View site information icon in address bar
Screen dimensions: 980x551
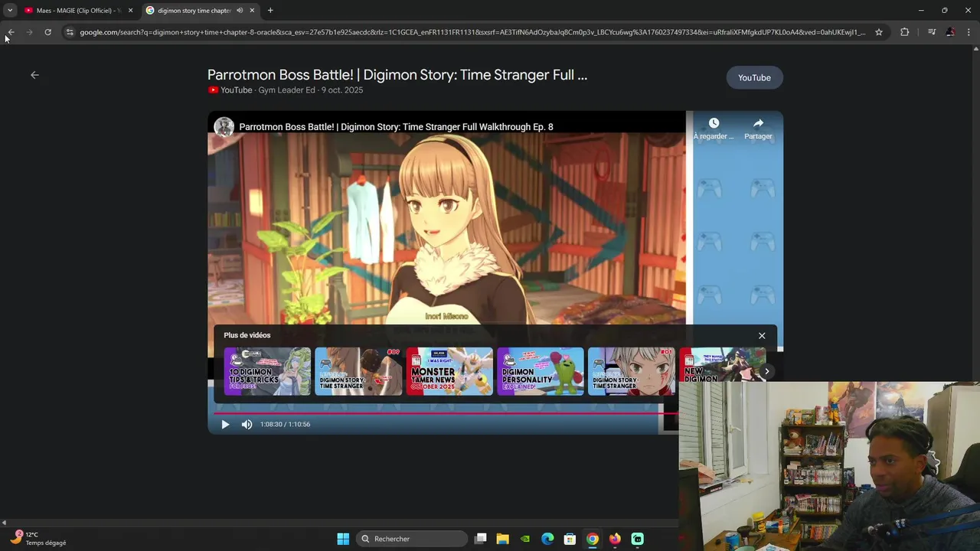(x=70, y=32)
